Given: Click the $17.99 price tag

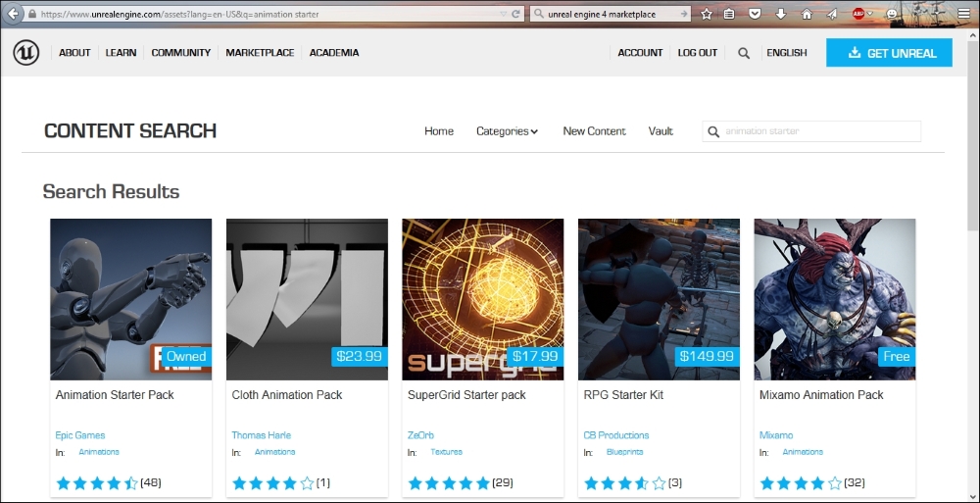Looking at the screenshot, I should click(x=536, y=357).
